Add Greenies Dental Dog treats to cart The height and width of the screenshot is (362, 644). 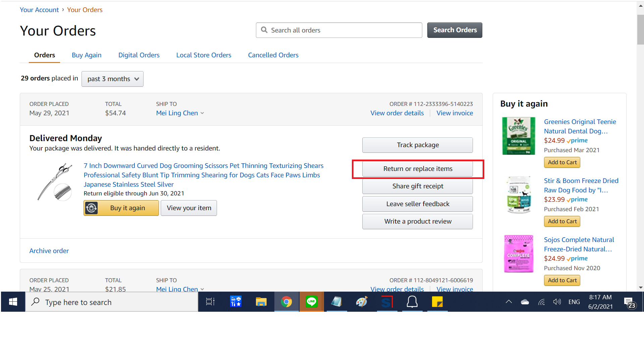(x=562, y=162)
